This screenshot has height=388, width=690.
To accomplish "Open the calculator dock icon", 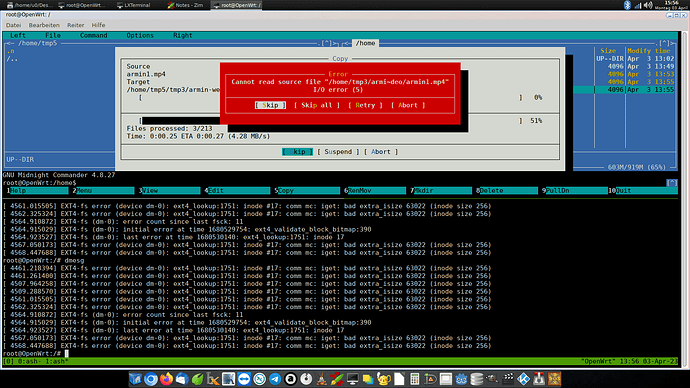I will pos(414,379).
